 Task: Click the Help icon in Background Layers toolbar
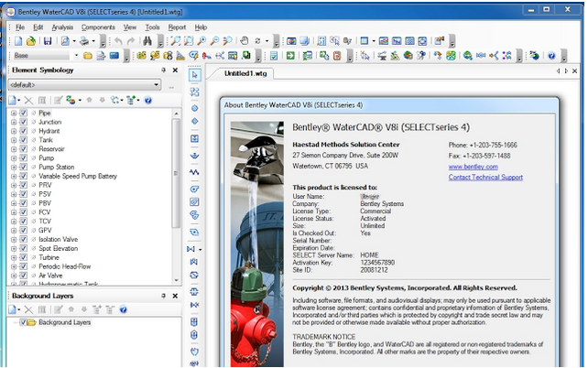coord(123,309)
